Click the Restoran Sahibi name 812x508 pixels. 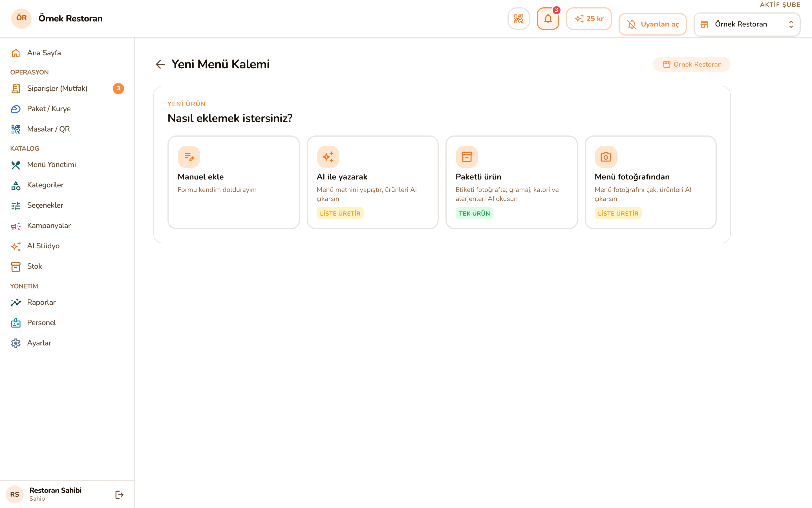[x=55, y=490]
